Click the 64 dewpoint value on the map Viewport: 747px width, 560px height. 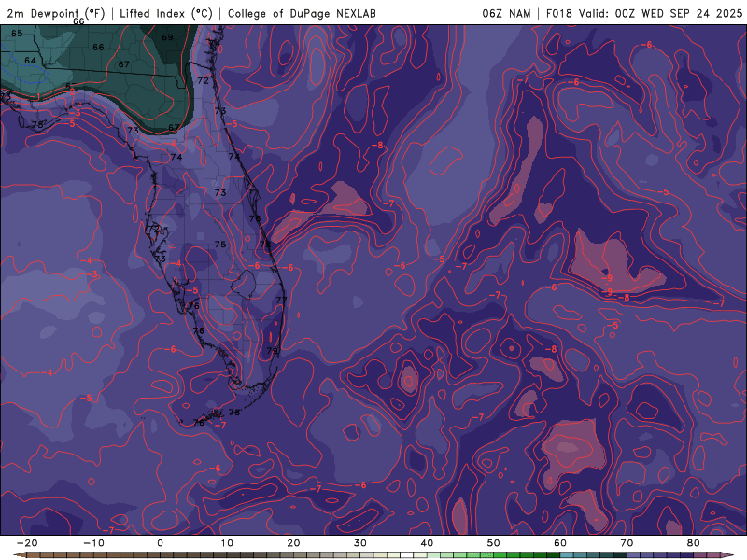[30, 61]
